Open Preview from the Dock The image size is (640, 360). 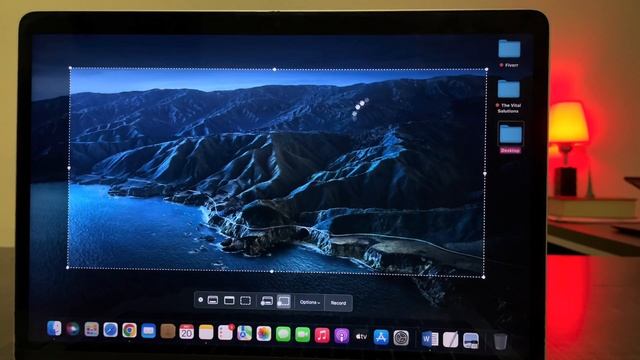pyautogui.click(x=471, y=340)
